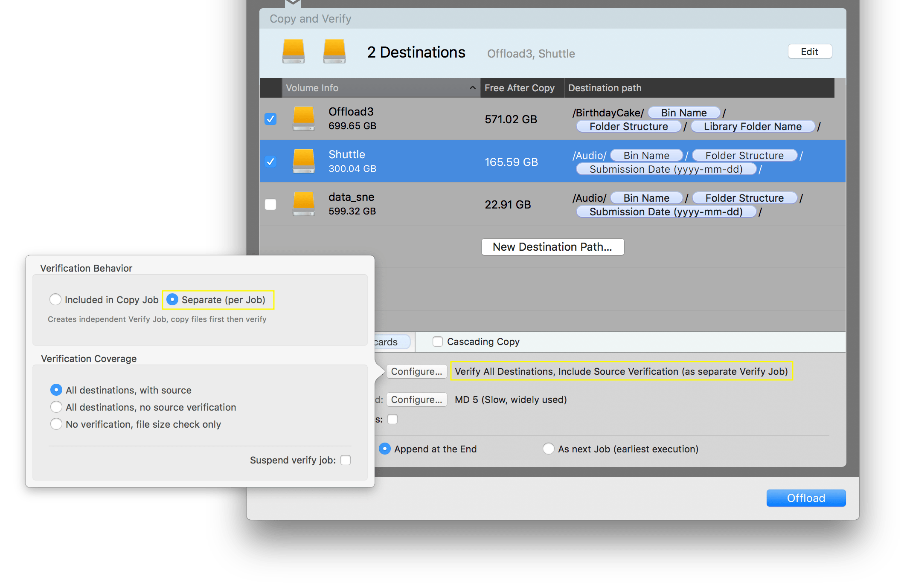The width and height of the screenshot is (907, 588).
Task: Uncheck the Offload3 destination checkbox
Action: point(270,119)
